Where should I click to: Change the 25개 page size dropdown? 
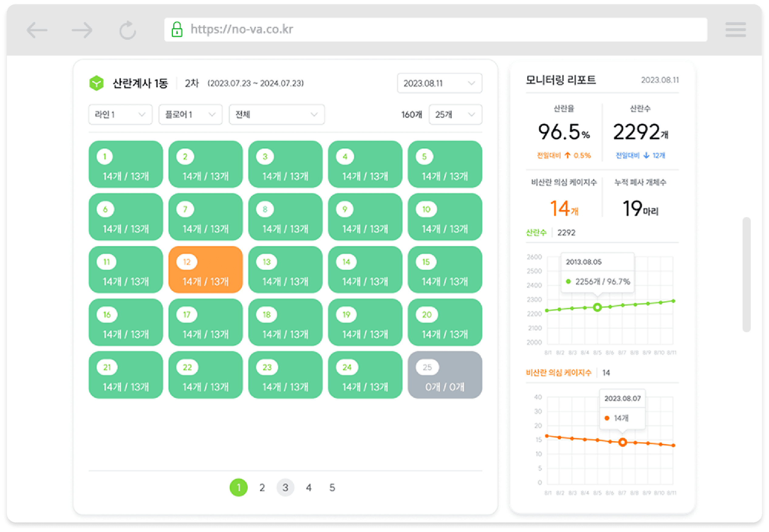[x=455, y=115]
